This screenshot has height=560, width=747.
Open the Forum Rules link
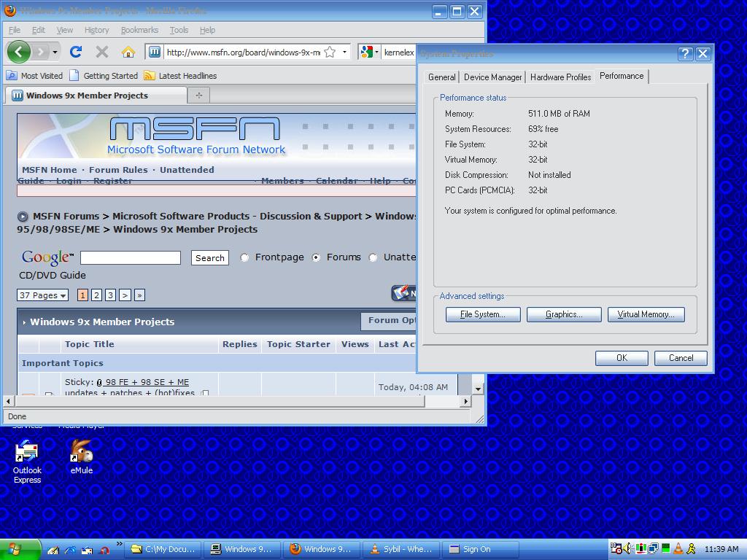click(x=118, y=170)
